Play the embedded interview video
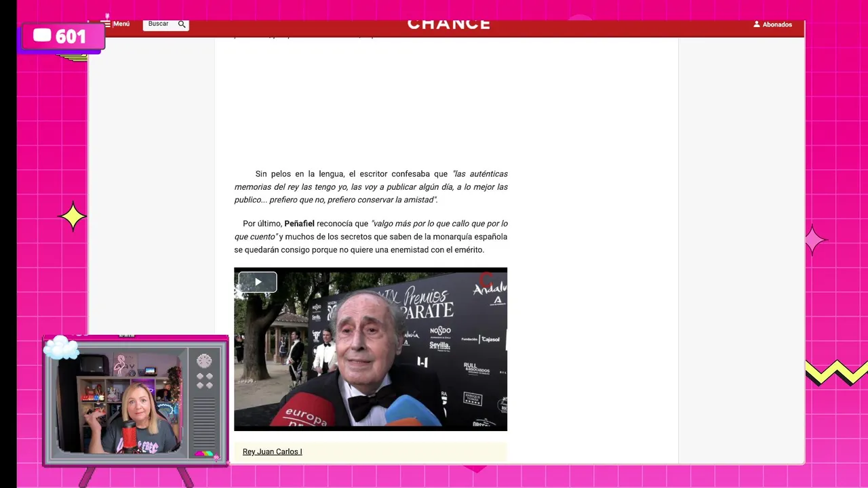The width and height of the screenshot is (868, 488). pyautogui.click(x=258, y=282)
